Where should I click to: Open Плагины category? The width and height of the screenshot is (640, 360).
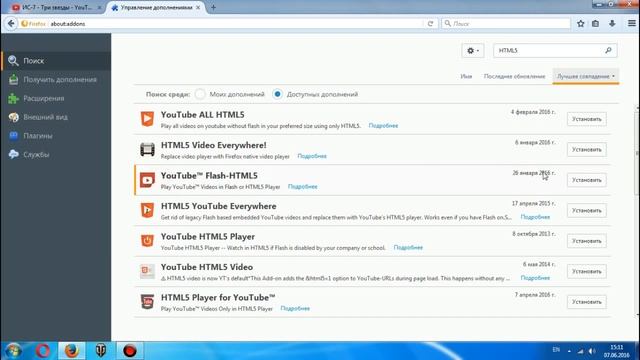[x=56, y=136]
